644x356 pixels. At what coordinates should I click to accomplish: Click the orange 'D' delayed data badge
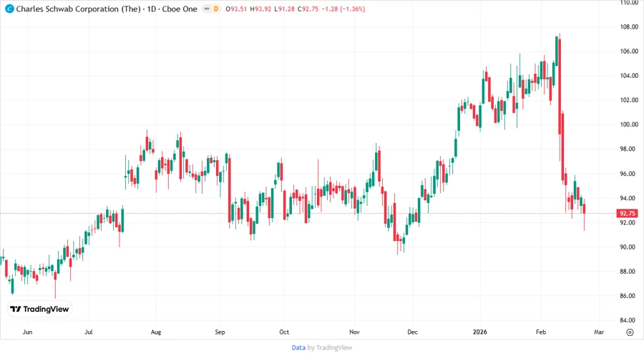216,9
